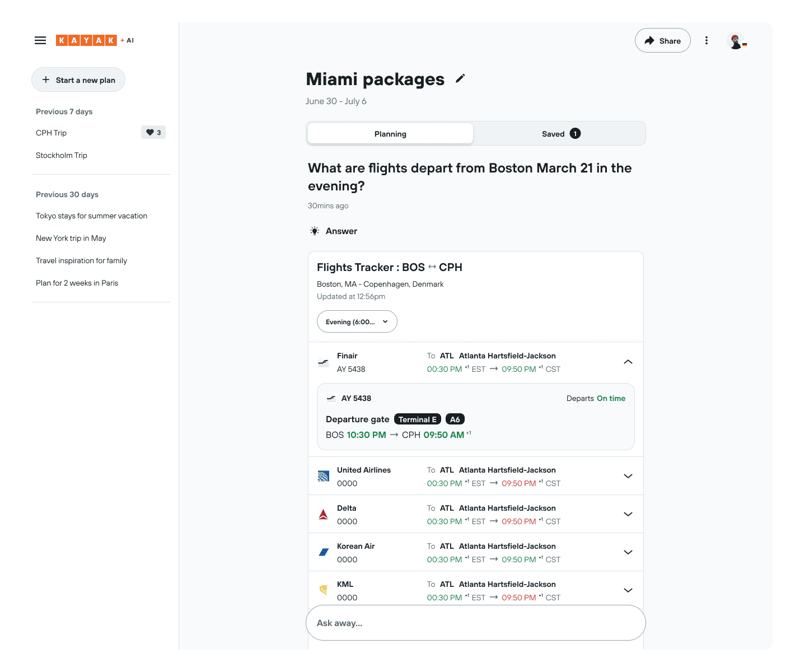Click the A6 gate badge
The height and width of the screenshot is (672, 795).
coord(455,419)
